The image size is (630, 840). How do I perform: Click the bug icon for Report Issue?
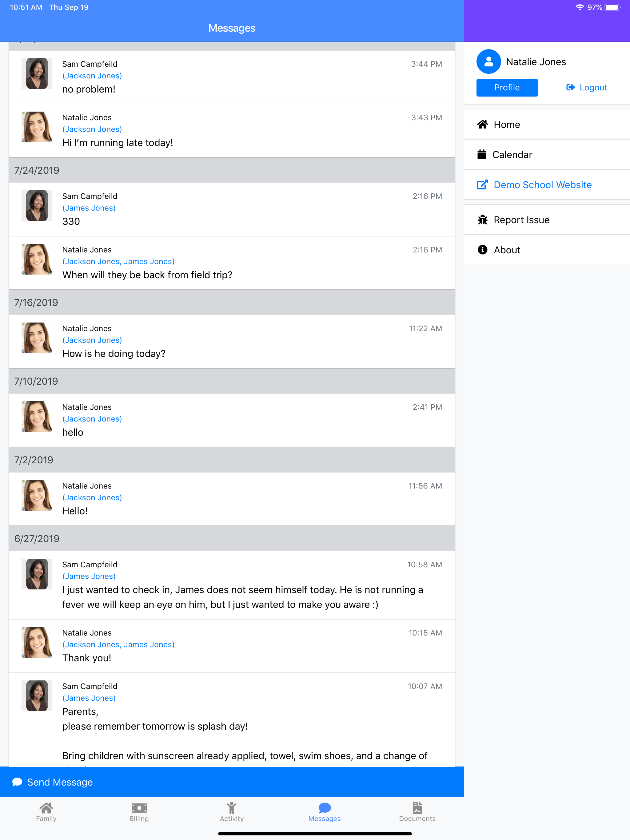(x=483, y=220)
